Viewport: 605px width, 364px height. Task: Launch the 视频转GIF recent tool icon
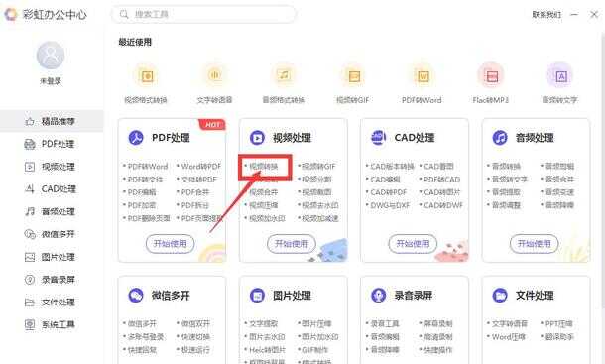point(354,76)
